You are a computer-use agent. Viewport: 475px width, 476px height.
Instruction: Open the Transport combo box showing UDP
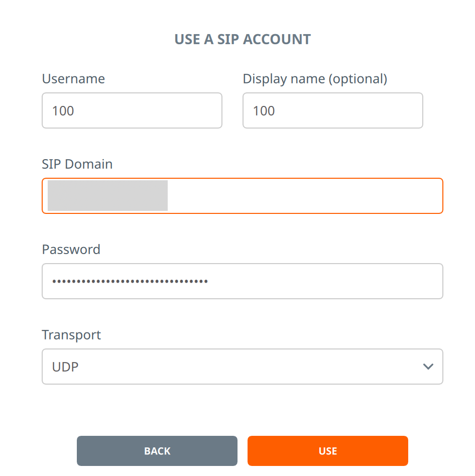[243, 367]
